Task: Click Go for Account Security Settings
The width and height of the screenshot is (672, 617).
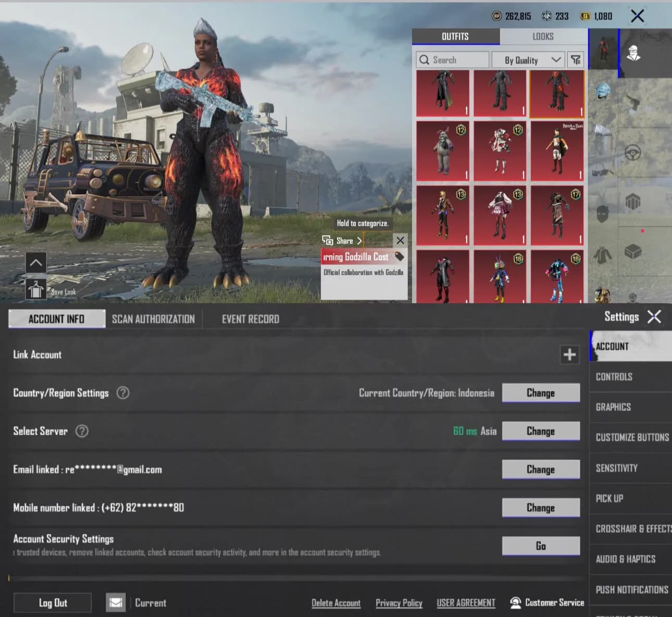Action: coord(541,546)
